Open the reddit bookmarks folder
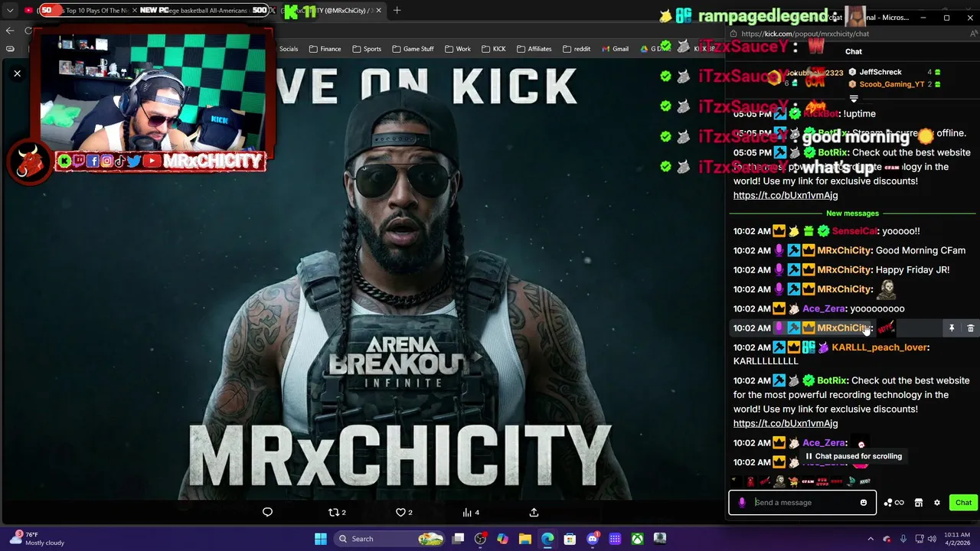 pos(577,49)
